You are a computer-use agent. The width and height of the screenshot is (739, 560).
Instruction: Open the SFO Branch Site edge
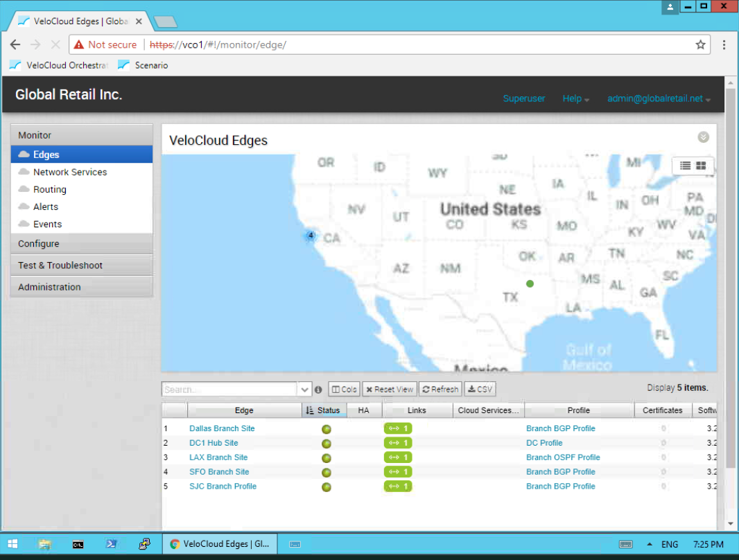(x=219, y=472)
